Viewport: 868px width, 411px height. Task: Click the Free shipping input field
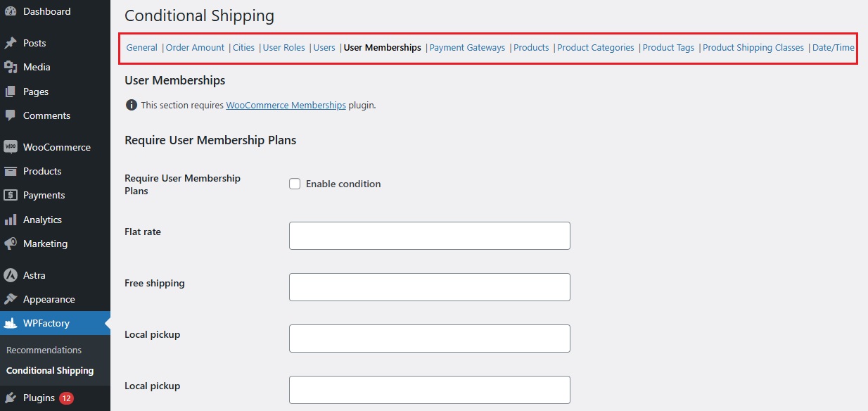point(429,287)
